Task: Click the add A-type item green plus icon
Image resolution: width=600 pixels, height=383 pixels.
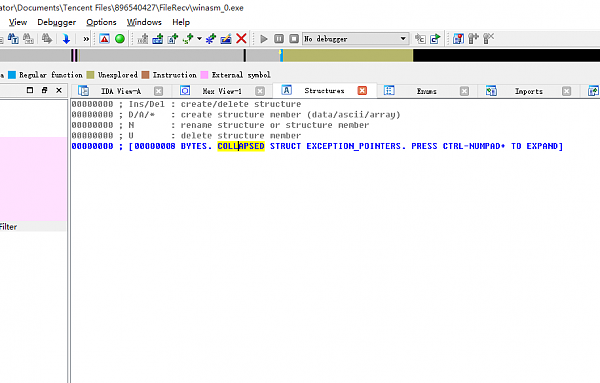Action: tap(173, 39)
